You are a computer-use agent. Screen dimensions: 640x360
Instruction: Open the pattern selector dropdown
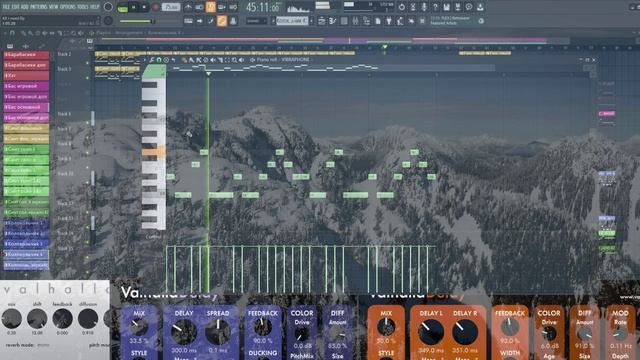pyautogui.click(x=293, y=21)
